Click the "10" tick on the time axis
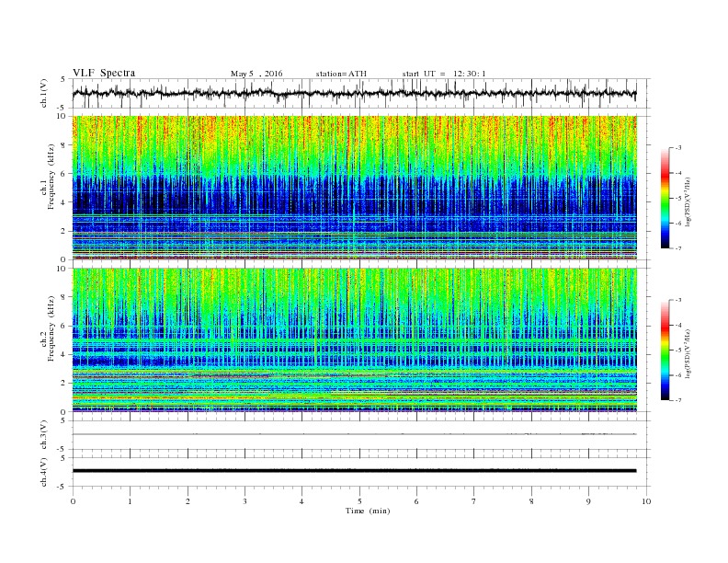The image size is (728, 563). (x=646, y=501)
